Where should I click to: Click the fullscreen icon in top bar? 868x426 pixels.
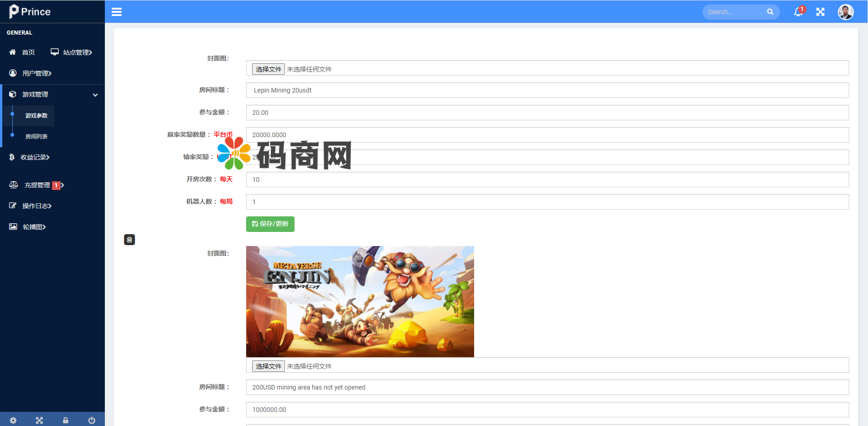click(x=820, y=12)
